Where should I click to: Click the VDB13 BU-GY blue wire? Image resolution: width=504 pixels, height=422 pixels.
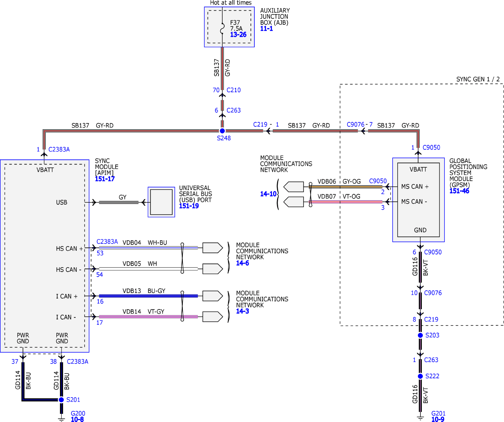click(x=148, y=296)
